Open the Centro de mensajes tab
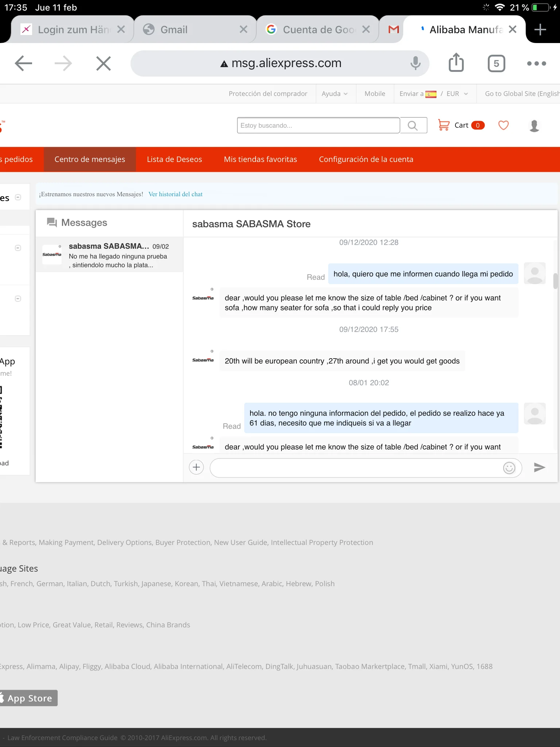Viewport: 560px width, 747px height. point(90,159)
